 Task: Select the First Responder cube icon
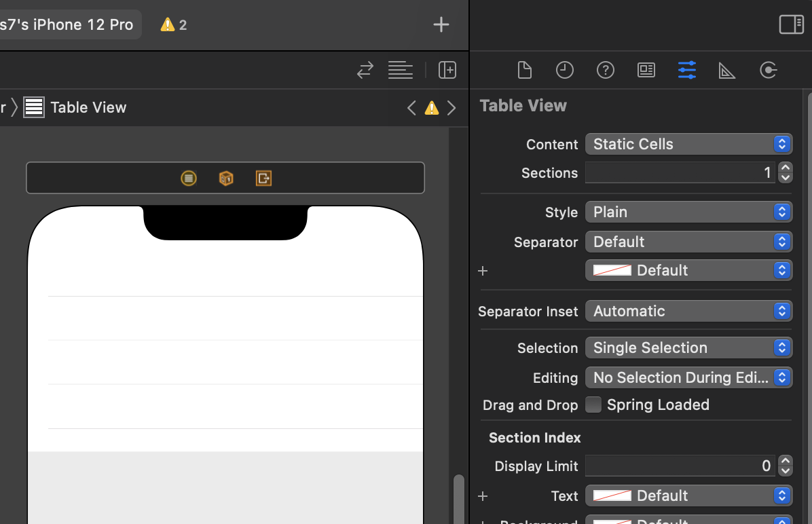click(x=226, y=178)
